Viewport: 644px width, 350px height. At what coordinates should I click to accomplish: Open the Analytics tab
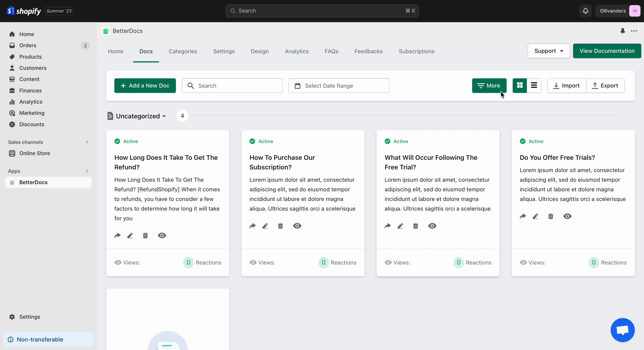point(296,51)
